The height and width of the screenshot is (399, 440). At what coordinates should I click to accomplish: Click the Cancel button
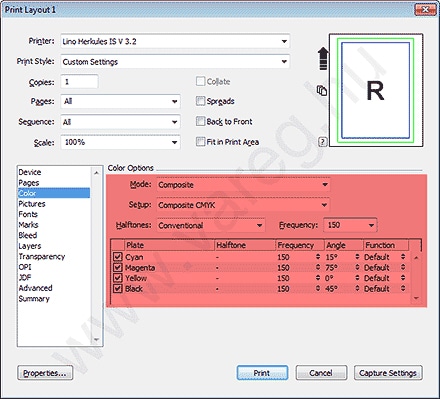(x=321, y=373)
